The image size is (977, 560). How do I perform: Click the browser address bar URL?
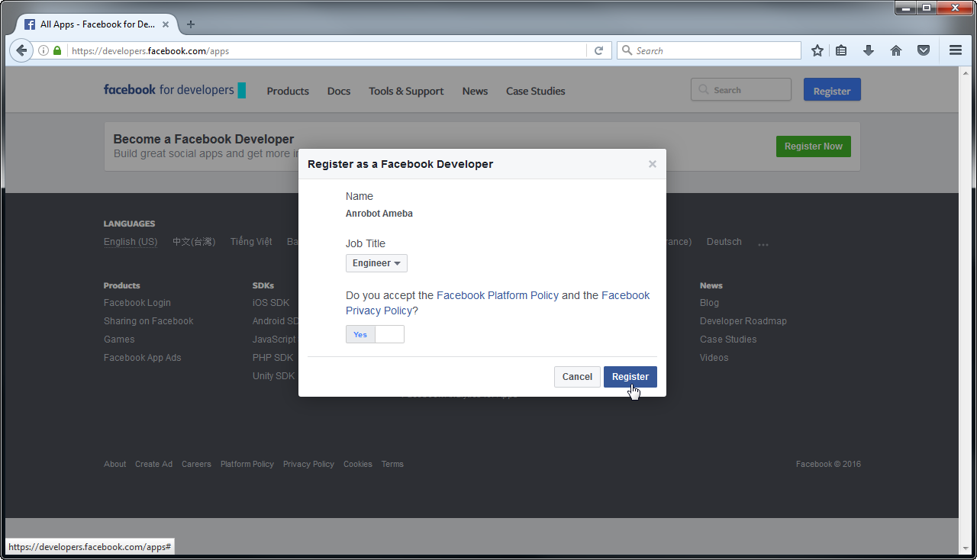[x=327, y=51]
